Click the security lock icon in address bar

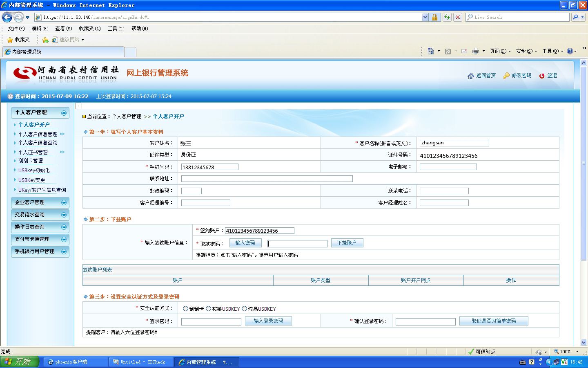434,17
